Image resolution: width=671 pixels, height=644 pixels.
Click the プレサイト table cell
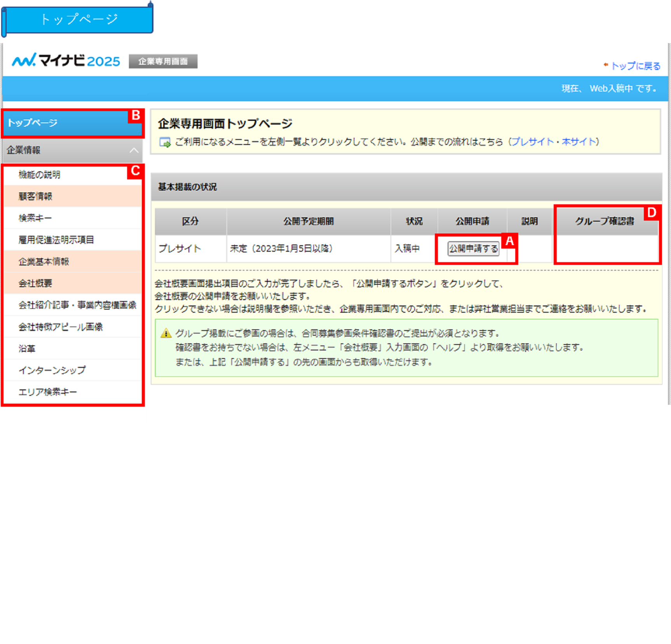pos(191,249)
